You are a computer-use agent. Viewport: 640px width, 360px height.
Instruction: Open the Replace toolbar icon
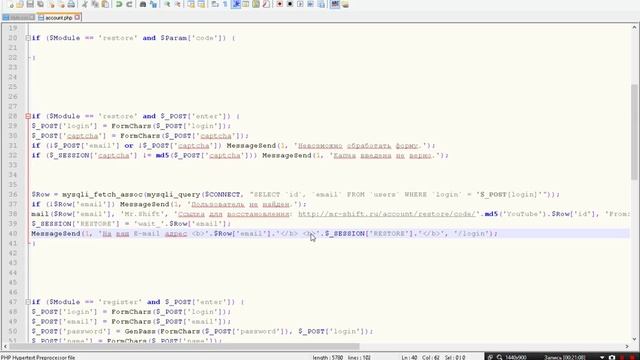tap(153, 4)
